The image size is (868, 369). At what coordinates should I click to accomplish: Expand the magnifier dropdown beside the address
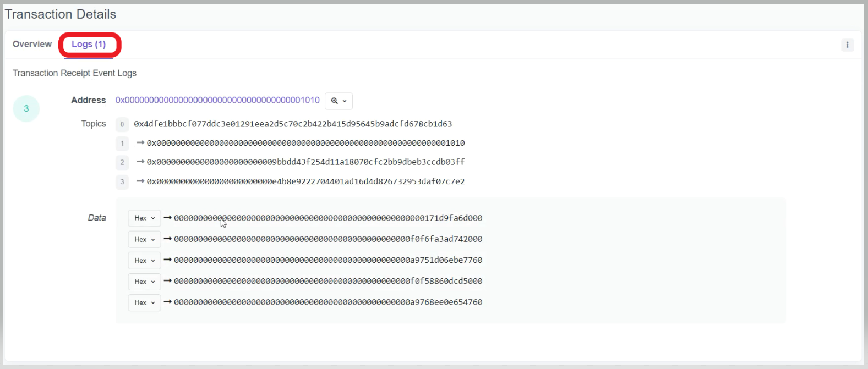[339, 101]
